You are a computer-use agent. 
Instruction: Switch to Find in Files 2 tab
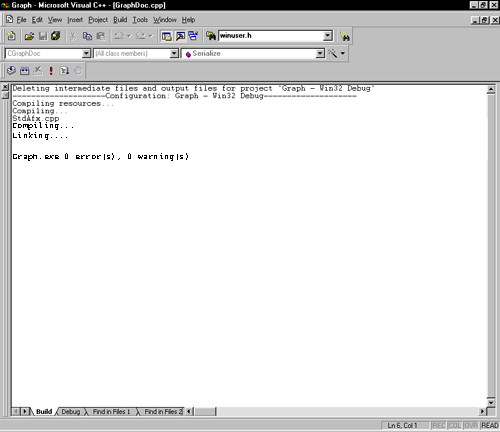tap(163, 412)
